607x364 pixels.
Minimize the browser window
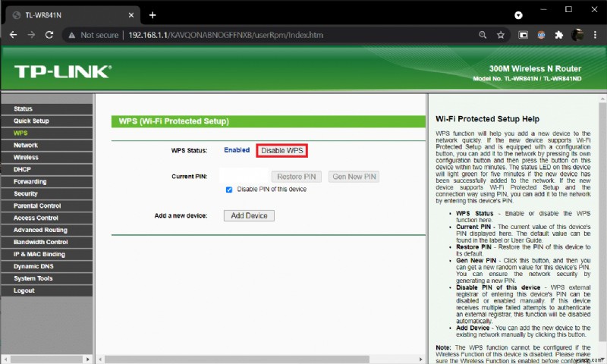[543, 9]
